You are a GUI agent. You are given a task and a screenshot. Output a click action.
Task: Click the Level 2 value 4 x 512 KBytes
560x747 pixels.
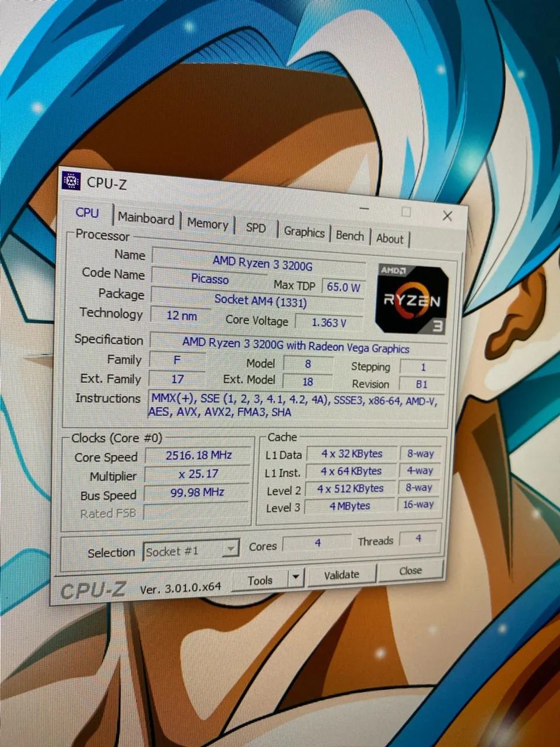(351, 488)
